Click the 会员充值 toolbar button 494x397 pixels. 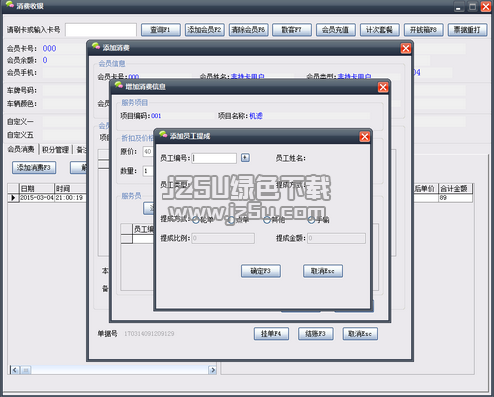pos(336,30)
